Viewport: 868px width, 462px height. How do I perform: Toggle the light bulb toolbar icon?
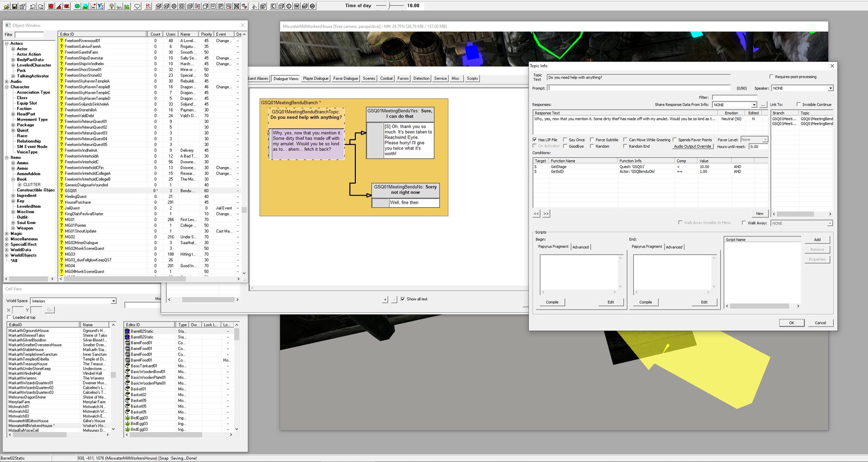pos(111,6)
